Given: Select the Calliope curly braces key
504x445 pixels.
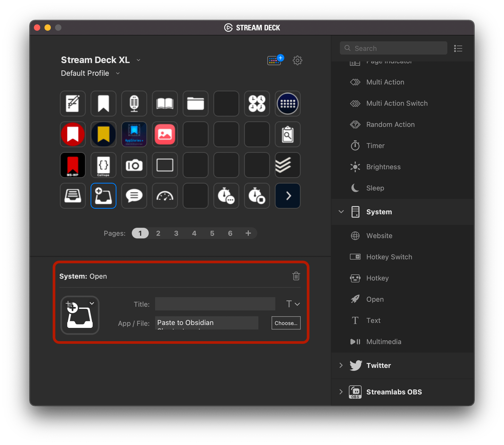Looking at the screenshot, I should click(103, 165).
